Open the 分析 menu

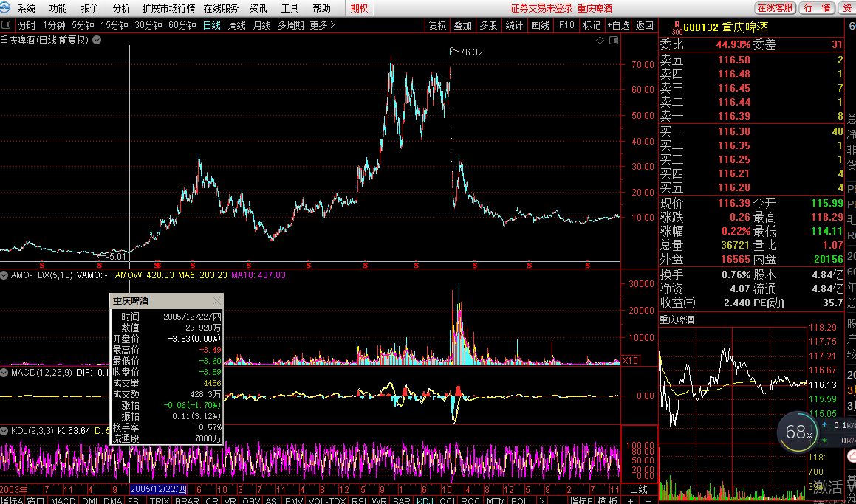click(121, 8)
